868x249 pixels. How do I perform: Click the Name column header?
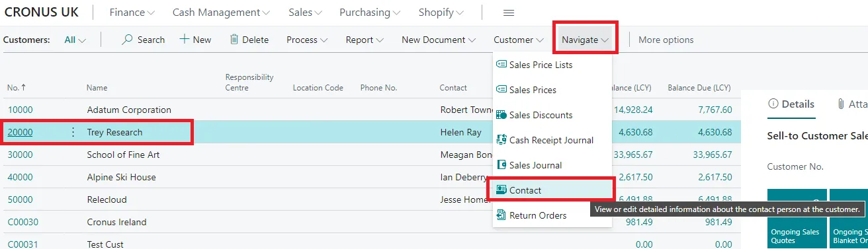click(97, 87)
